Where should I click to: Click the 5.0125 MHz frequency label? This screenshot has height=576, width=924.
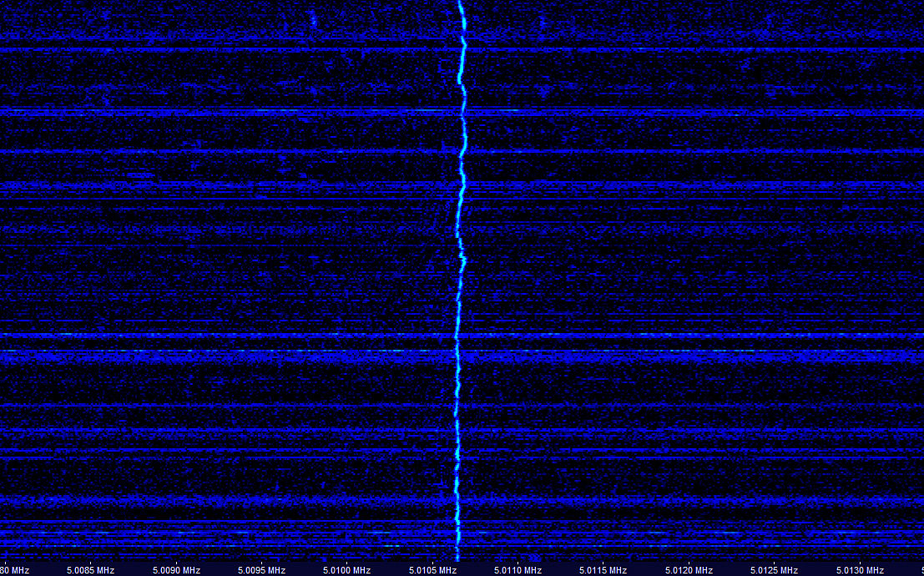click(x=775, y=570)
